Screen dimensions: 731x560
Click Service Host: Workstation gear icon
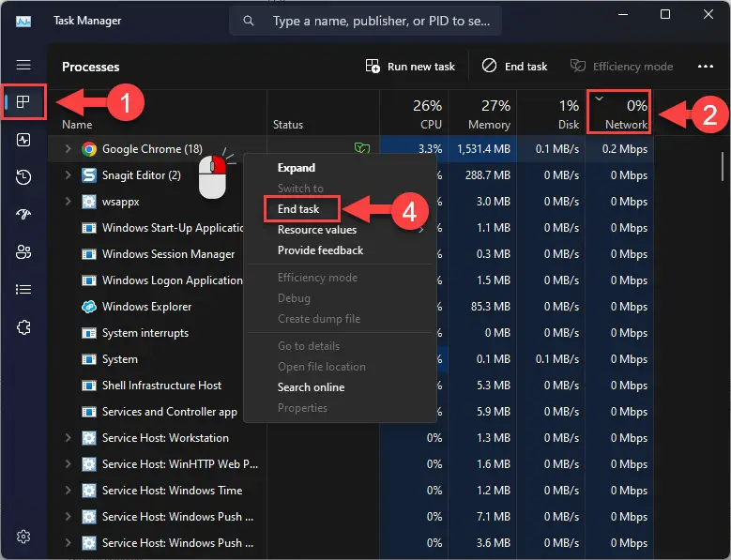(x=89, y=438)
